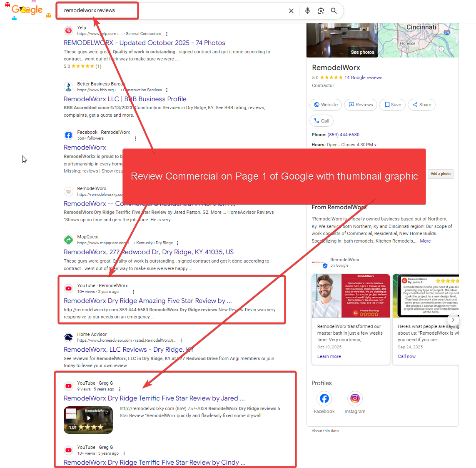
Task: Open RemodelWorx, LLC Reviews Home Advisor link
Action: pyautogui.click(x=128, y=350)
